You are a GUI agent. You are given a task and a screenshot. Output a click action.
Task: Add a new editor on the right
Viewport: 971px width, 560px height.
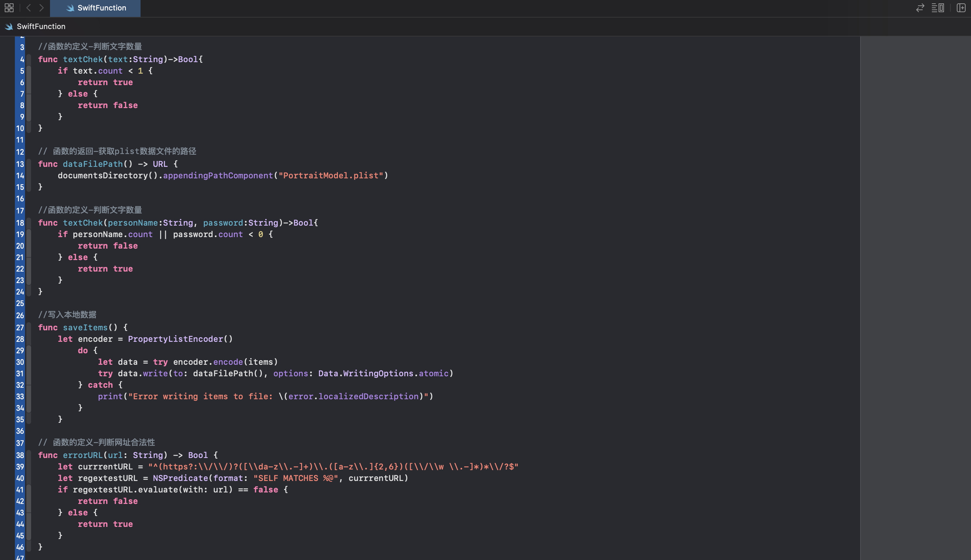(961, 8)
